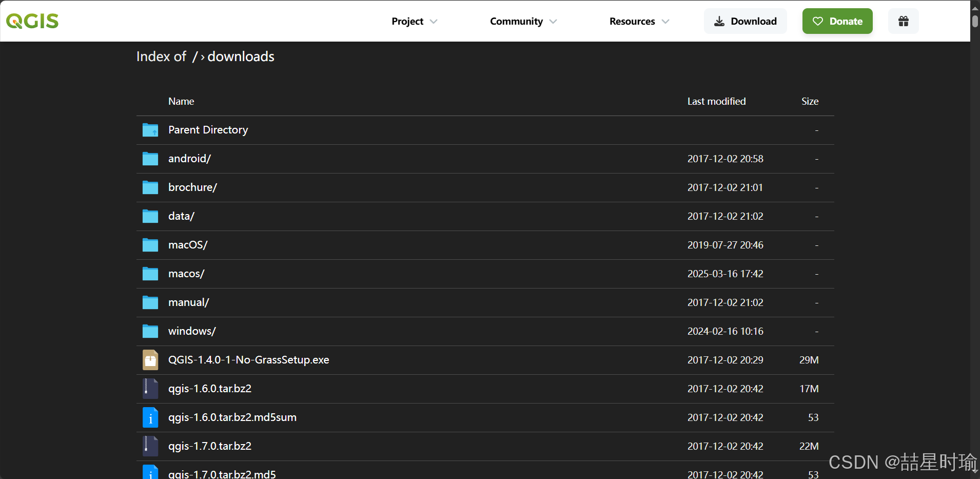Click the qgis-1.6.0.tar.bz2.md5sum info icon
Screen dimensions: 980x479
(150, 417)
